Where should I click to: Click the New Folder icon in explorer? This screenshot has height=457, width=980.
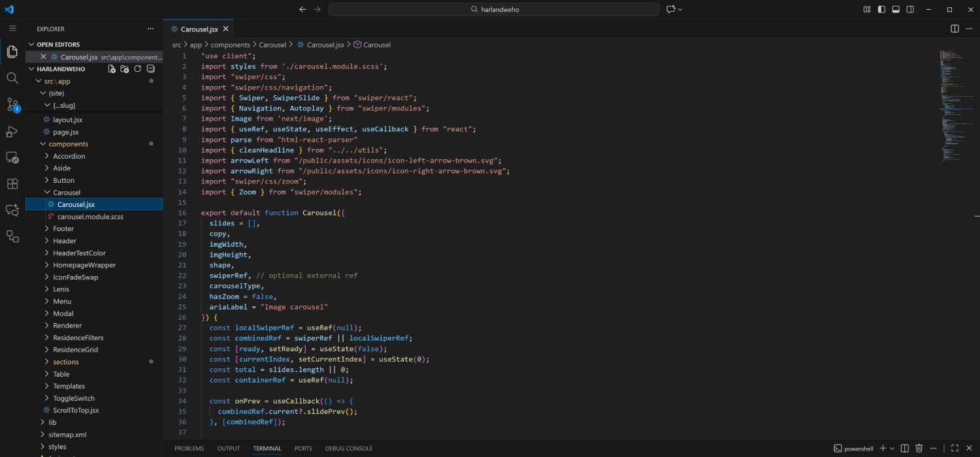coord(124,69)
